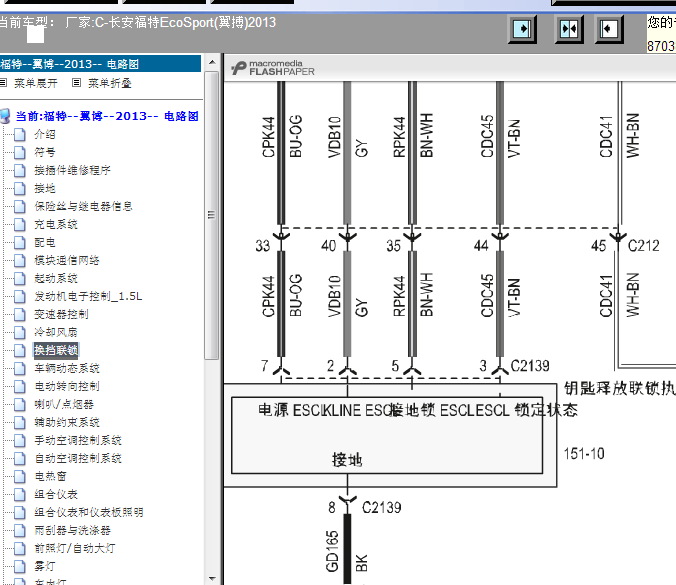Screen dimensions: 676x585
Task: Click the computer icon beside 当前:福特--翼博--2013
Action: 6,116
